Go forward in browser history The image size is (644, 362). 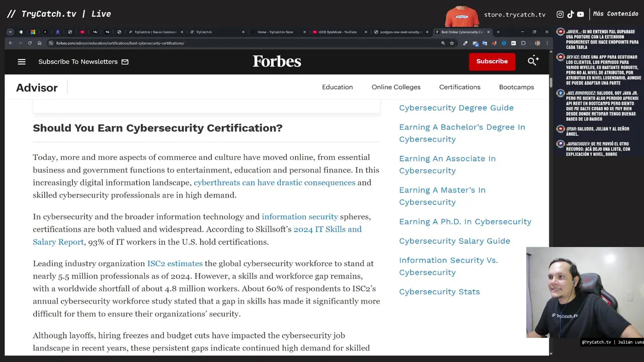[x=20, y=43]
